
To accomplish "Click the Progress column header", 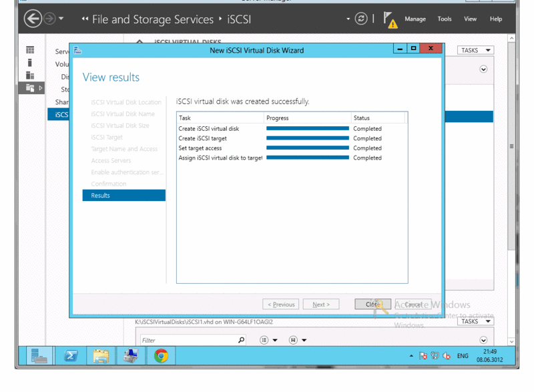I will tap(308, 118).
